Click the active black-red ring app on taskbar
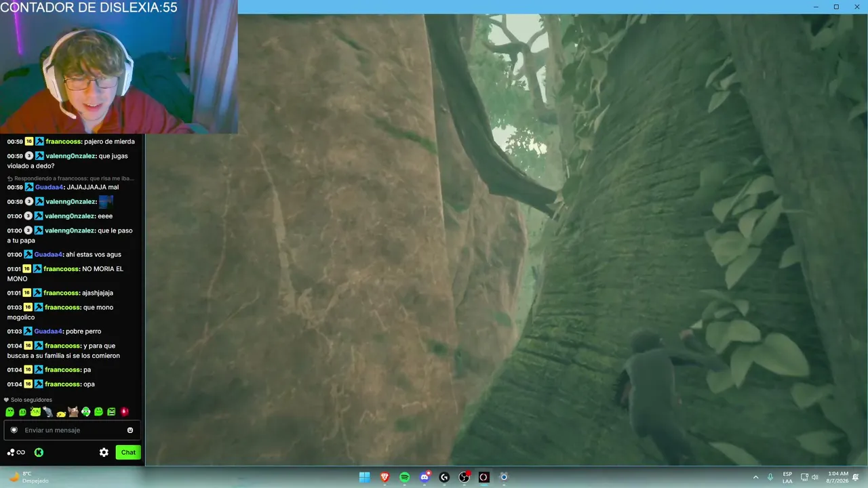The height and width of the screenshot is (488, 868). (484, 477)
